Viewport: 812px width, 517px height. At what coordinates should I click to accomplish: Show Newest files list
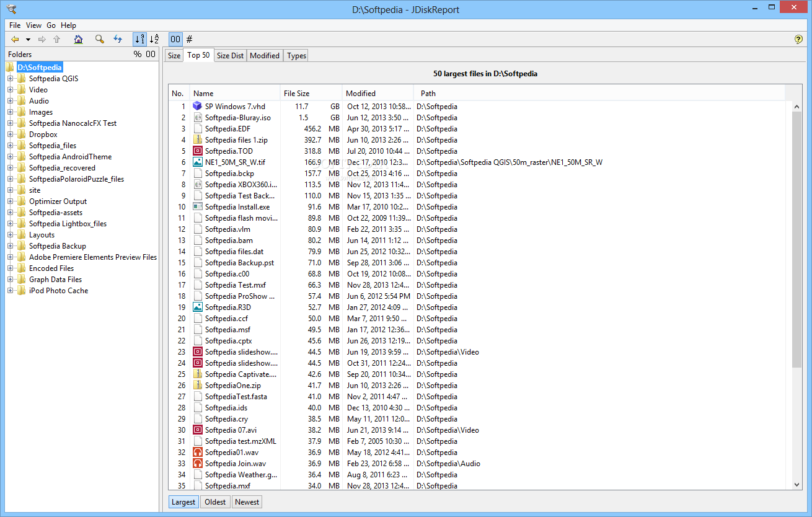point(247,502)
